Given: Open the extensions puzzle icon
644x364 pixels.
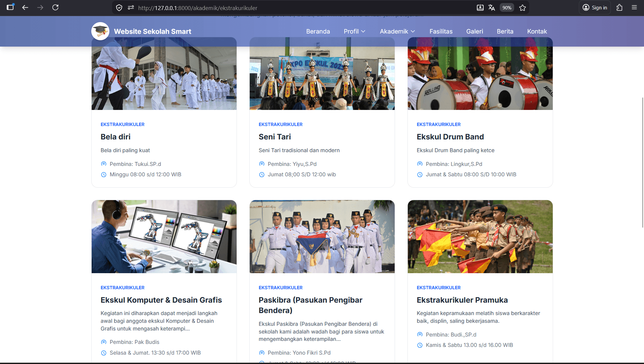Looking at the screenshot, I should 620,7.
